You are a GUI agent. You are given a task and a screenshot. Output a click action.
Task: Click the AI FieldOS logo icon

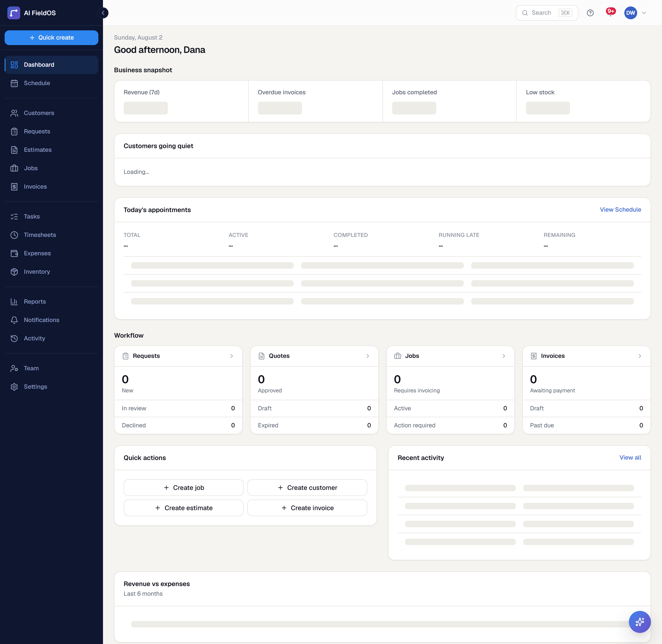coord(14,13)
